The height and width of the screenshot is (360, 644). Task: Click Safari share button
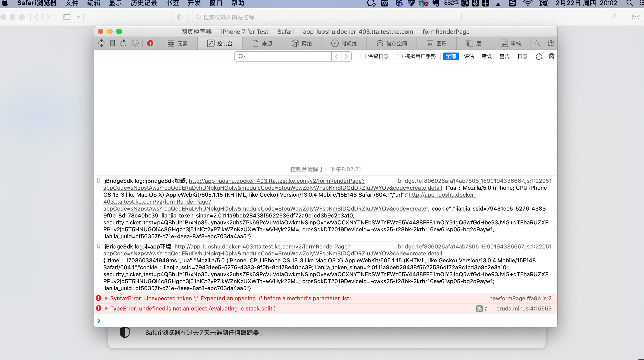coord(614,17)
